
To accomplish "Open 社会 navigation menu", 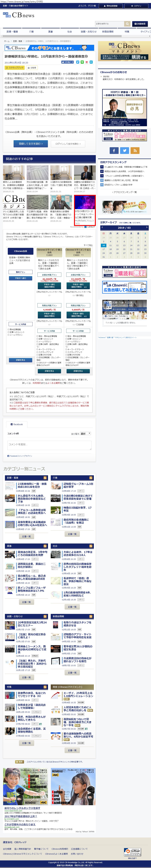I will (70, 31).
